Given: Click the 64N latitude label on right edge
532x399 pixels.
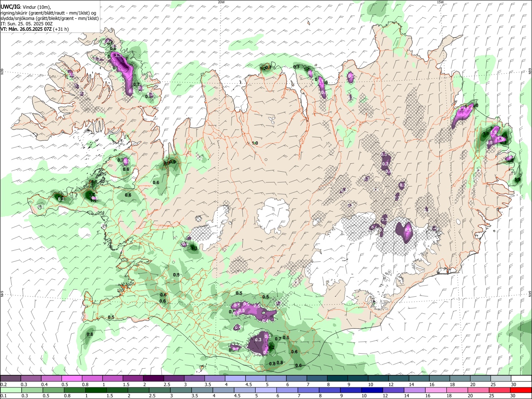Looking at the screenshot, I should point(530,293).
